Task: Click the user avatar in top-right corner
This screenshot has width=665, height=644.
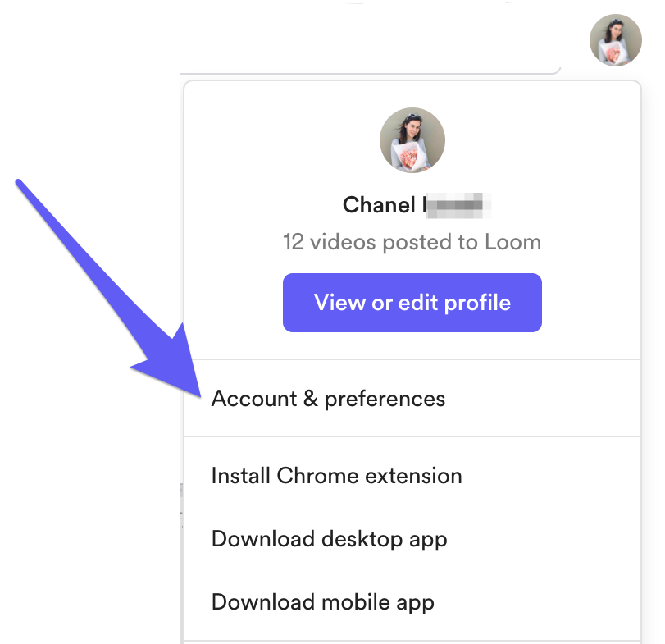Action: (x=615, y=40)
